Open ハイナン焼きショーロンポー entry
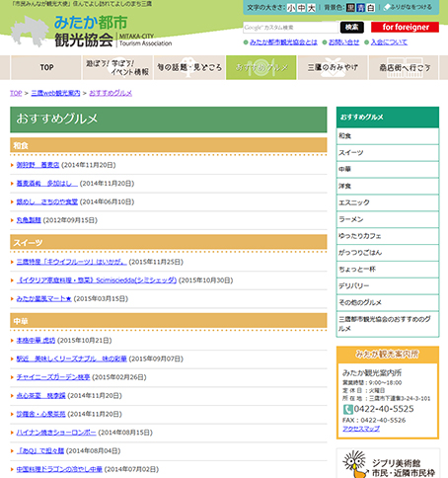The image size is (448, 478). 56,433
